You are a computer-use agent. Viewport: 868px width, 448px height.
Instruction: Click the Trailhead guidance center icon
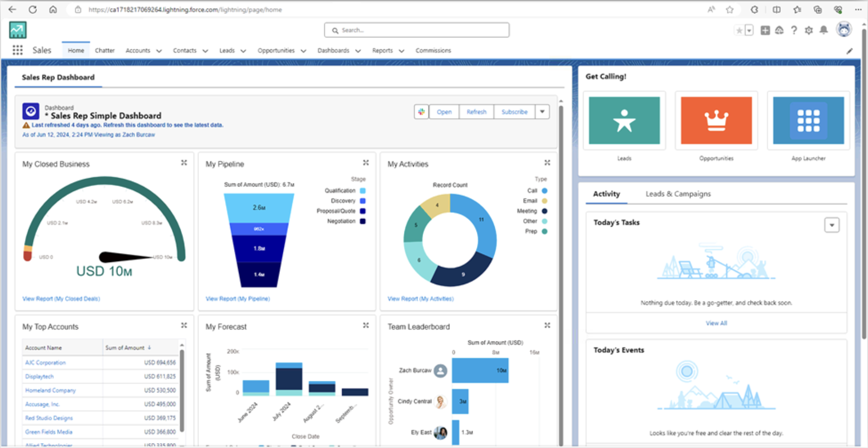point(779,31)
